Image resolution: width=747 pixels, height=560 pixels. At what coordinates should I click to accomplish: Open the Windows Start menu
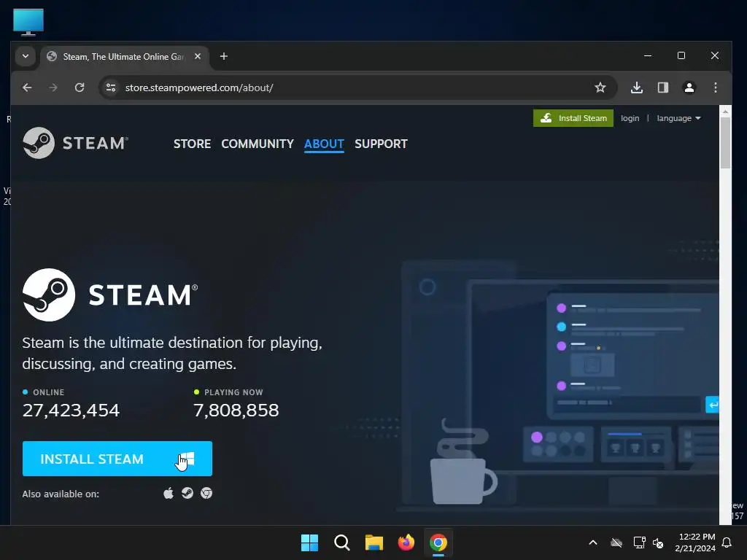(x=309, y=542)
